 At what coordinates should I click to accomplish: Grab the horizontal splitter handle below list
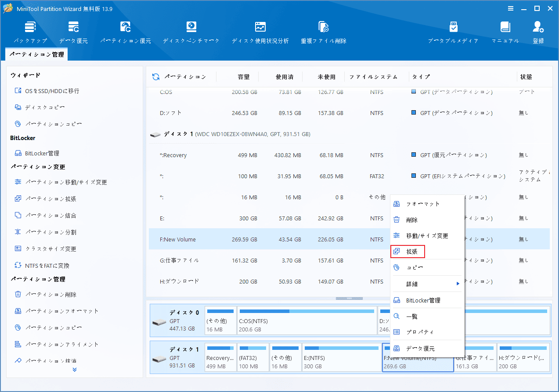350,298
